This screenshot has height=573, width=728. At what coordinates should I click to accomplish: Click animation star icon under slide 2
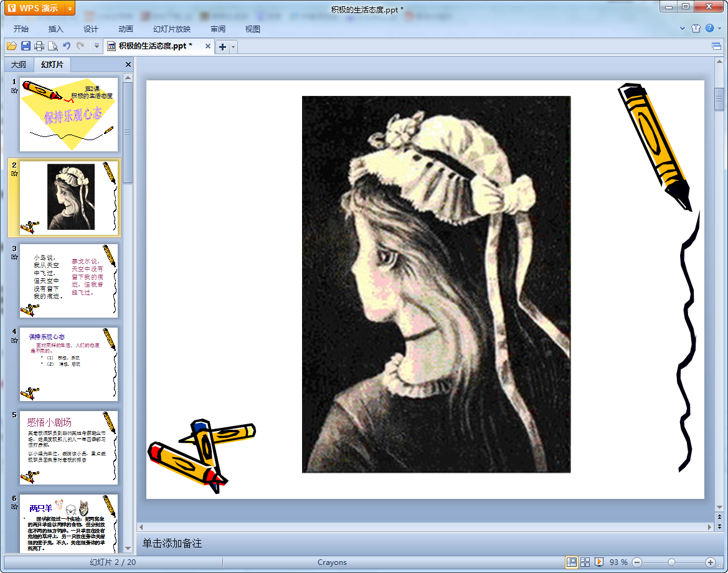click(x=14, y=173)
